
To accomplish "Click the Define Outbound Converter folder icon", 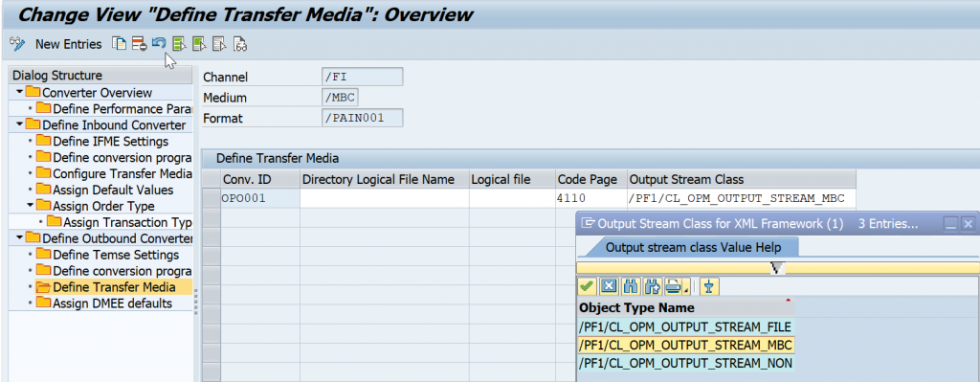I will (33, 237).
